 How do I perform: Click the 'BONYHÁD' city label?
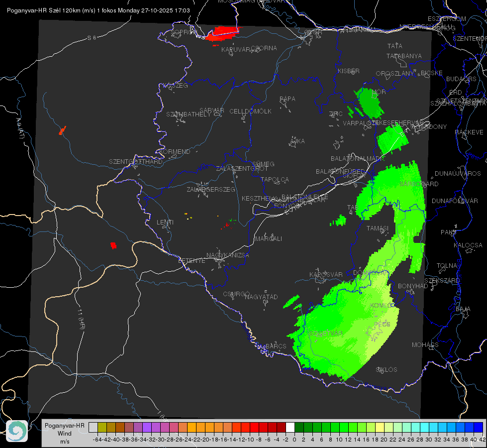pos(413,286)
